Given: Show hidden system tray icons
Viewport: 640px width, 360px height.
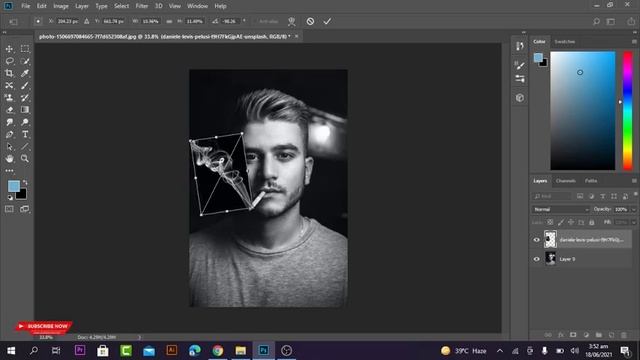Looking at the screenshot, I should (x=500, y=351).
